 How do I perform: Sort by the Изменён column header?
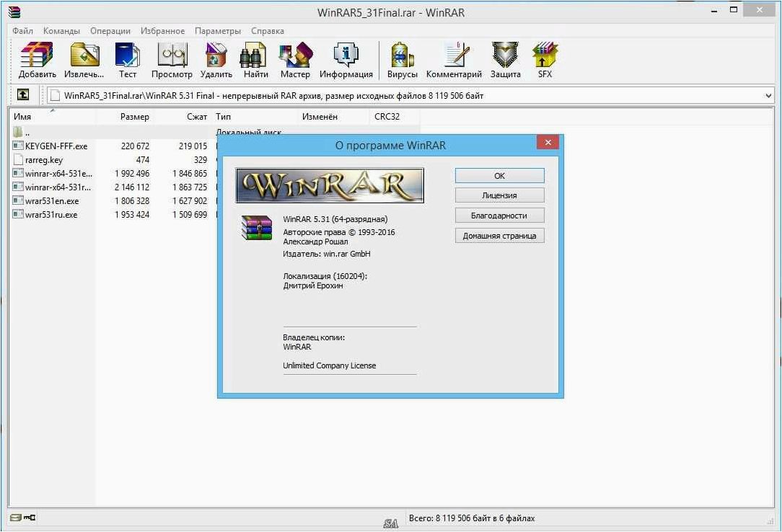(x=334, y=117)
